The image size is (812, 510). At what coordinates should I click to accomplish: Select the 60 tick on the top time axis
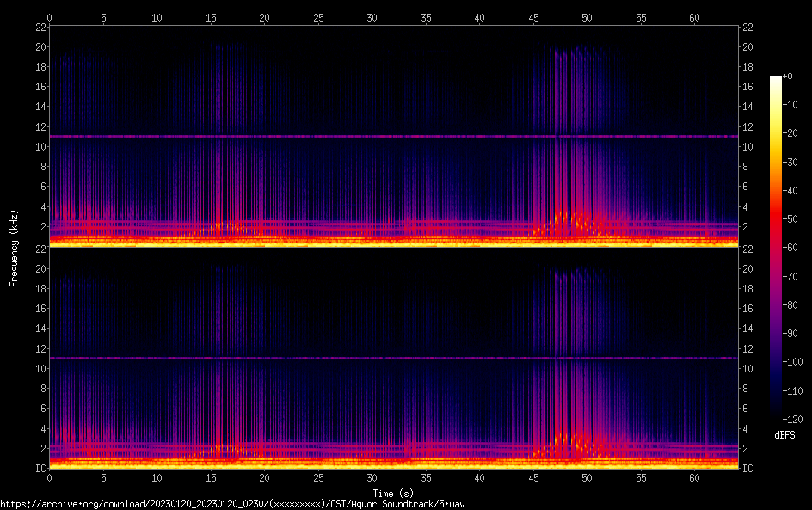pyautogui.click(x=694, y=17)
